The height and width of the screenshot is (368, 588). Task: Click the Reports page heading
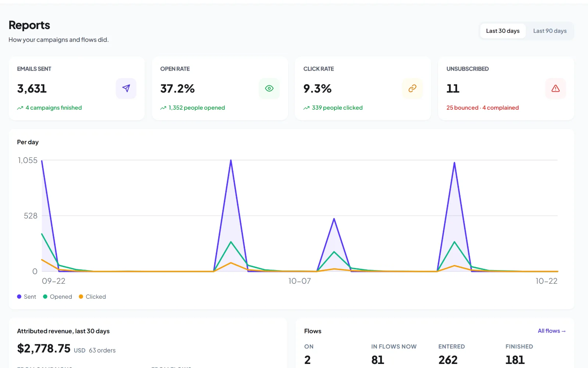[29, 25]
